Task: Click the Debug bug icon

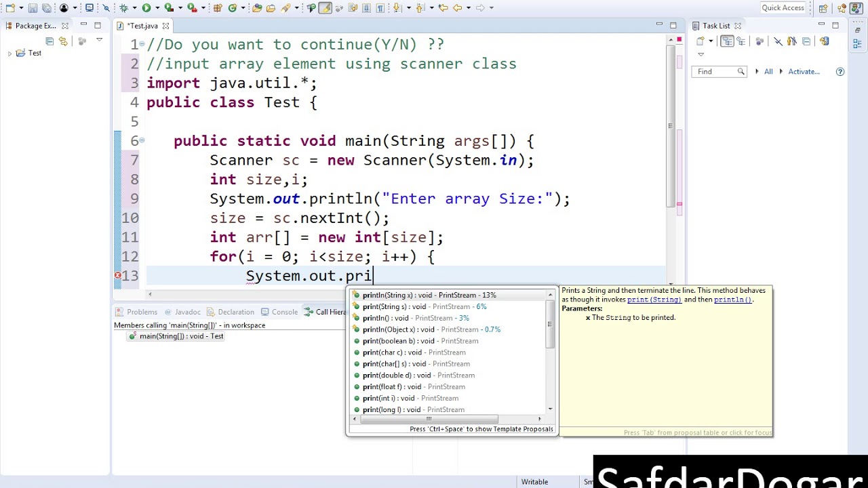Action: [124, 8]
